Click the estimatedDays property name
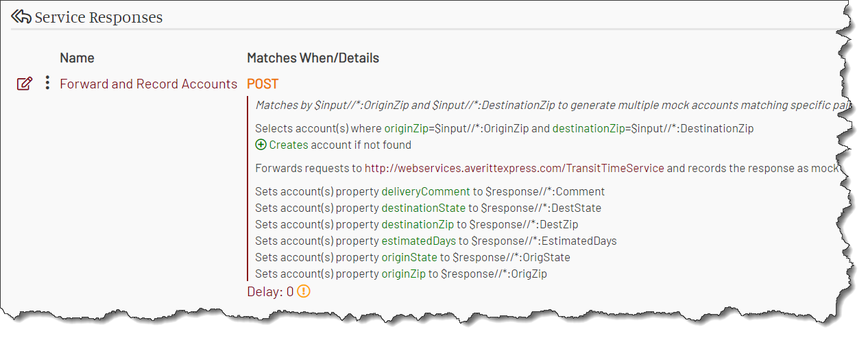The height and width of the screenshot is (338, 868). [419, 241]
